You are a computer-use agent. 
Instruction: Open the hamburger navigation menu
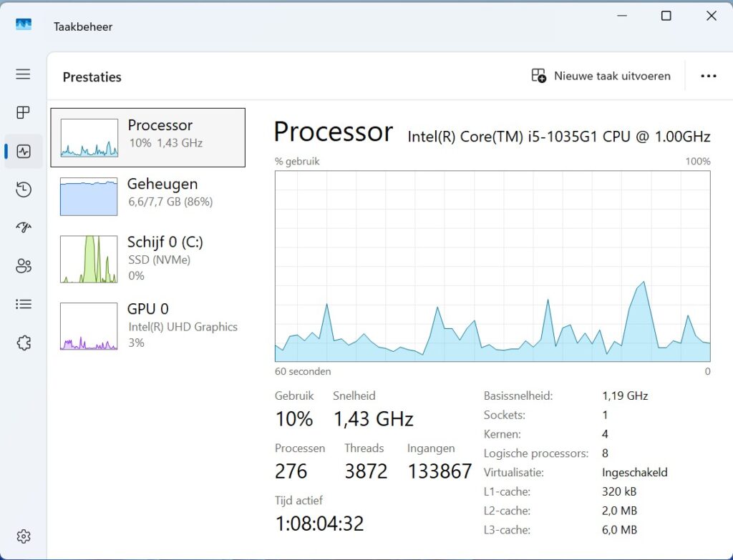[x=23, y=74]
